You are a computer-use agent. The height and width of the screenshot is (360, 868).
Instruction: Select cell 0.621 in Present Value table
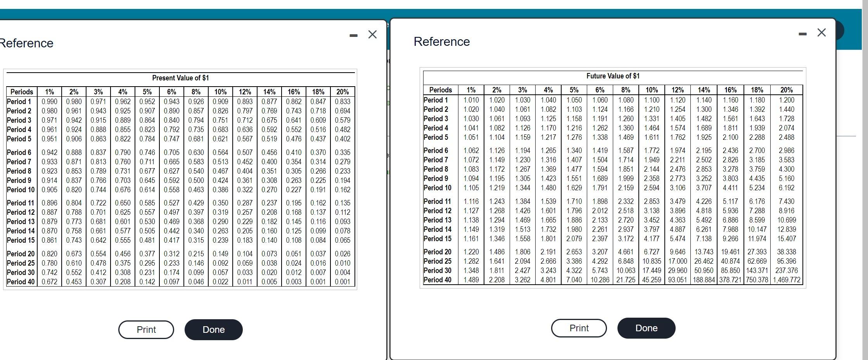pyautogui.click(x=220, y=139)
